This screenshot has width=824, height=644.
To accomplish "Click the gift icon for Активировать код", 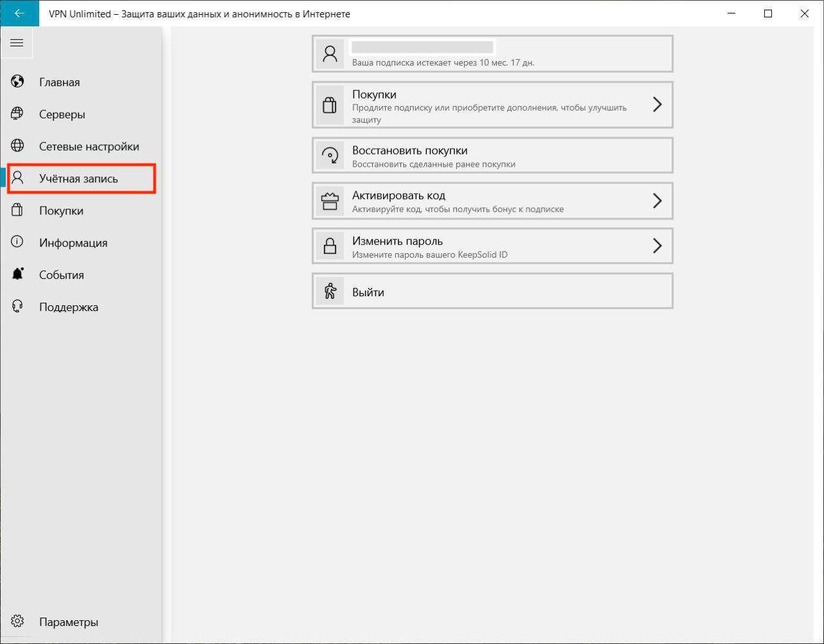I will 330,202.
